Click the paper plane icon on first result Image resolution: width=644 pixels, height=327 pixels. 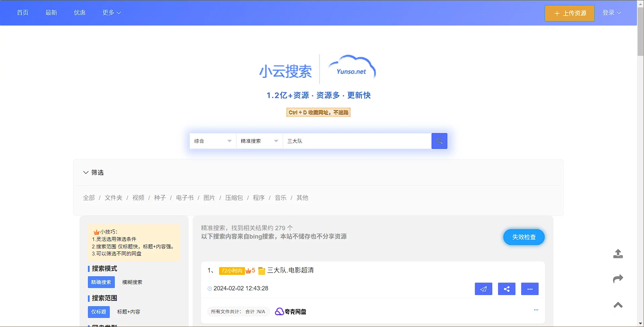tap(483, 289)
